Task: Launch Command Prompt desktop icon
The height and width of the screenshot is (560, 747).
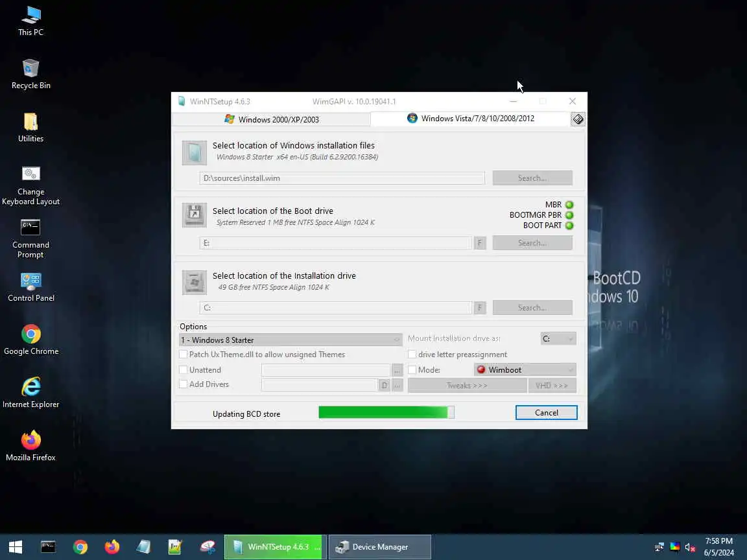Action: [x=31, y=239]
